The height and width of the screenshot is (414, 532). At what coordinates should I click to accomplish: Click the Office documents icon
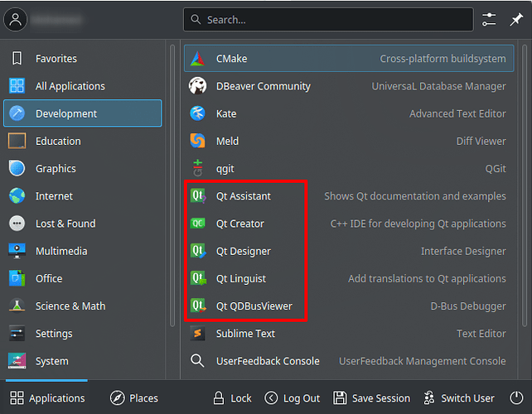[x=17, y=279]
